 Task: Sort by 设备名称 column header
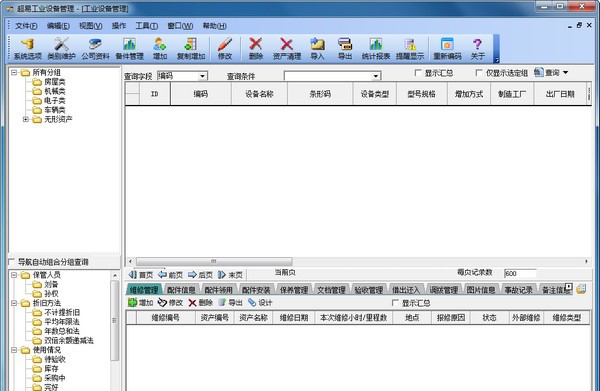pyautogui.click(x=259, y=94)
